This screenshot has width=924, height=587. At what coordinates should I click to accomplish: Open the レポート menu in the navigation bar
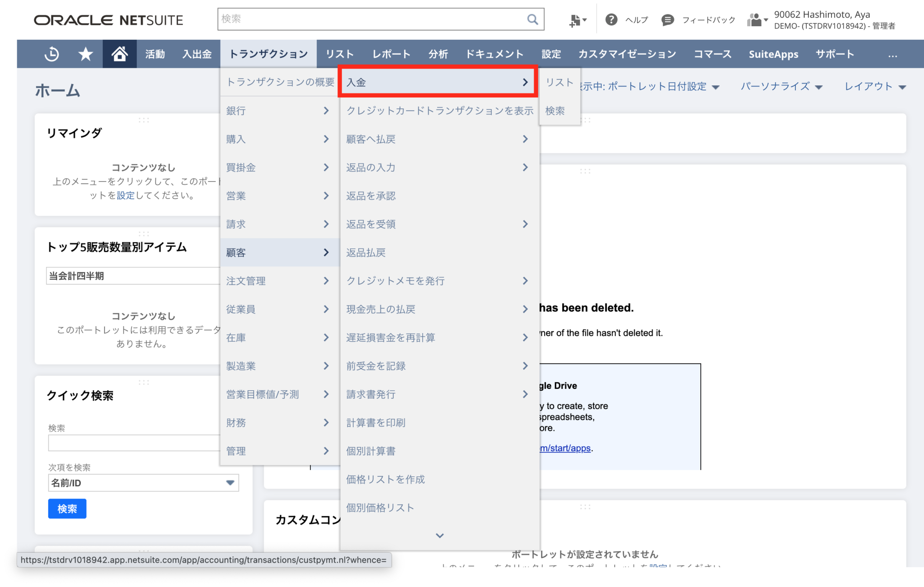[x=391, y=54]
